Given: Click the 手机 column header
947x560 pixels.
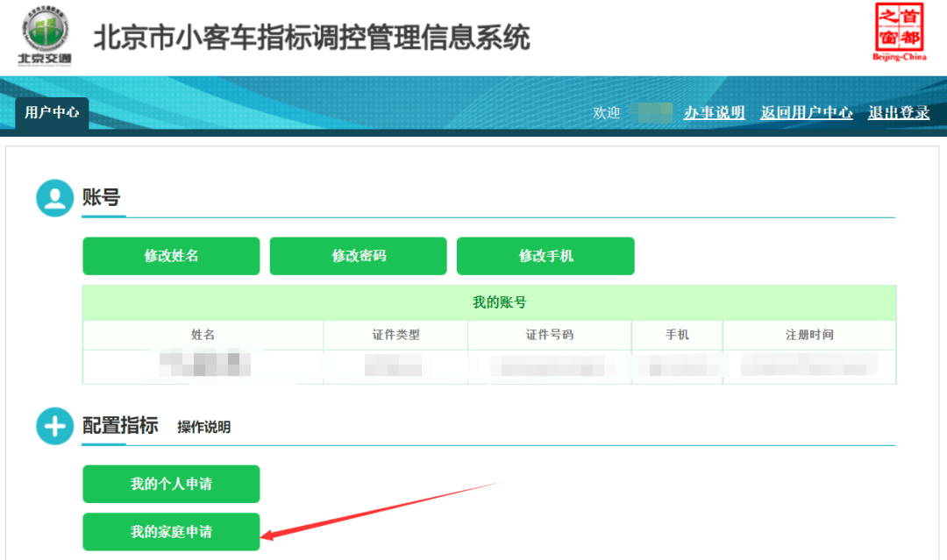Looking at the screenshot, I should (x=677, y=335).
